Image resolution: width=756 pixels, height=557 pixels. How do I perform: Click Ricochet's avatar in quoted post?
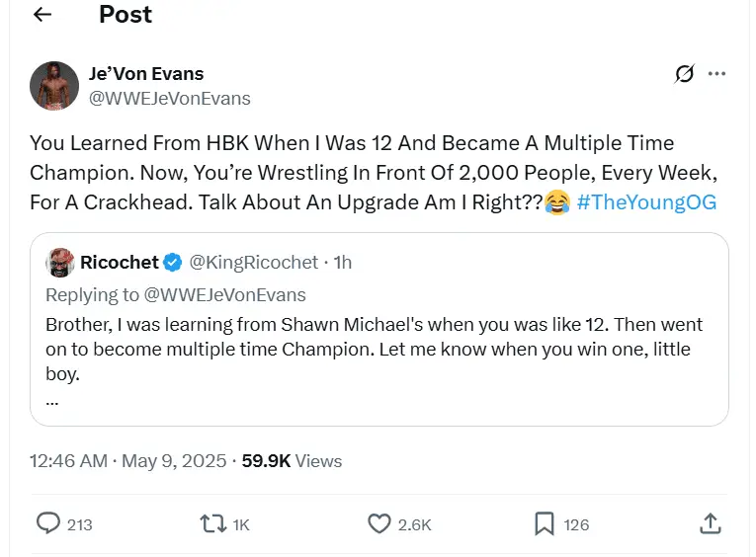61,262
